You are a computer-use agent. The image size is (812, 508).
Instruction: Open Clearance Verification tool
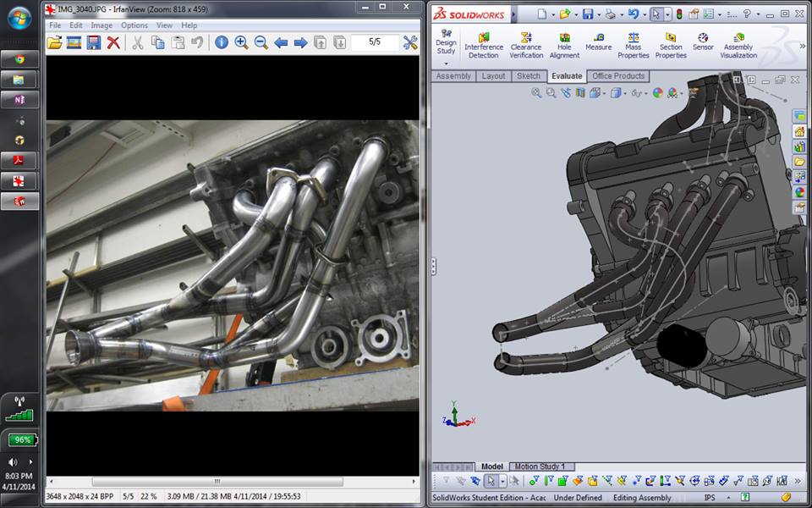tap(526, 46)
